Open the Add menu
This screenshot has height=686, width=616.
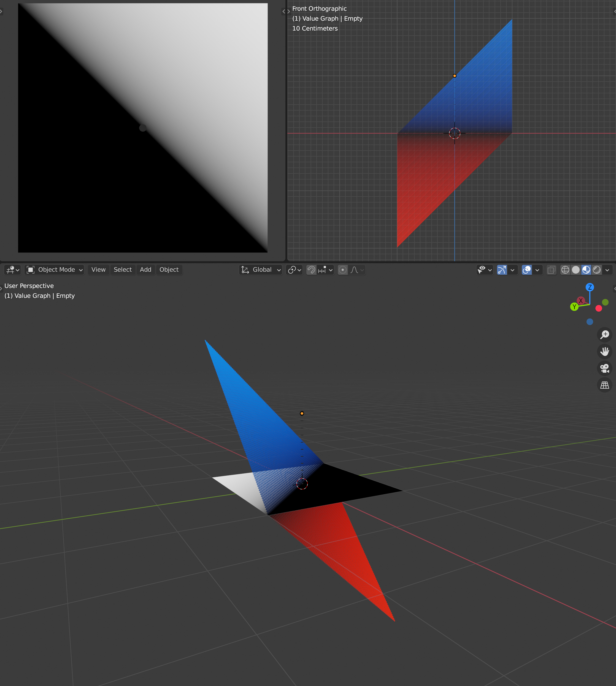(x=145, y=269)
